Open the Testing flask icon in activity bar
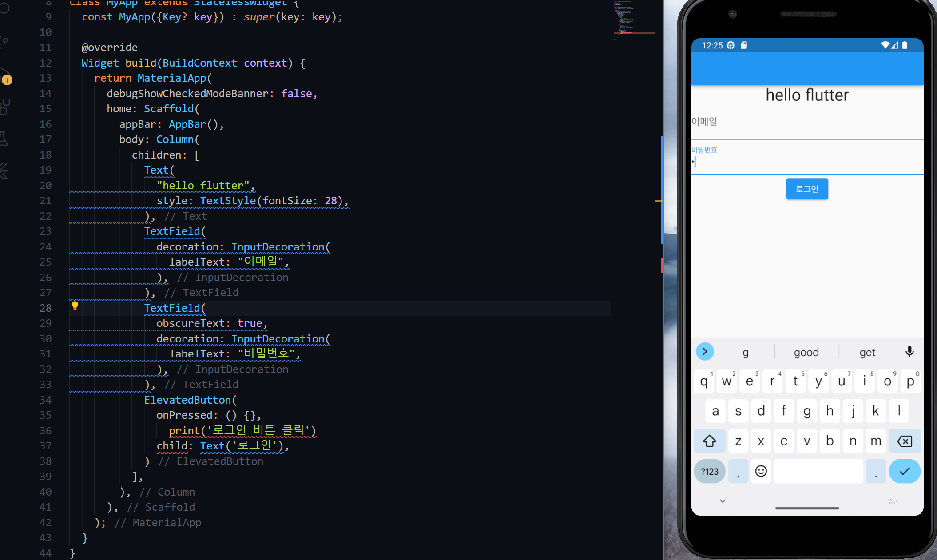 (x=4, y=139)
